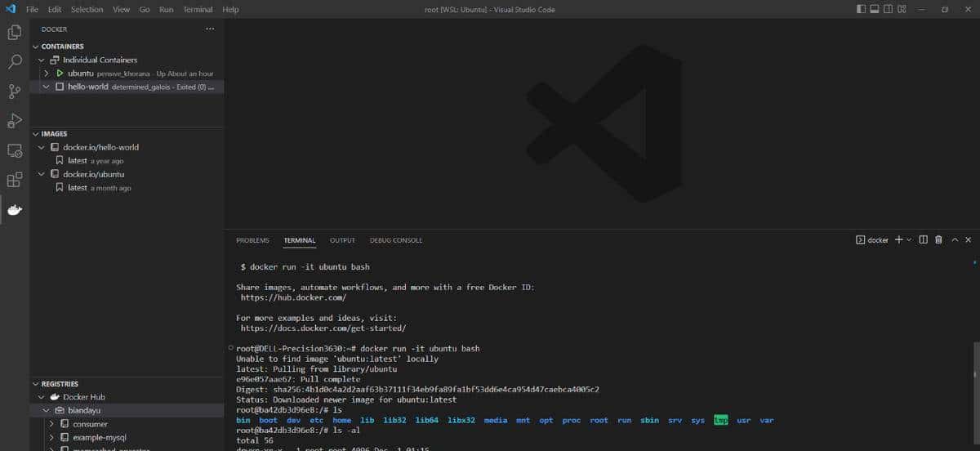The width and height of the screenshot is (980, 451).
Task: Open the Explorer view in activity bar
Action: (15, 33)
